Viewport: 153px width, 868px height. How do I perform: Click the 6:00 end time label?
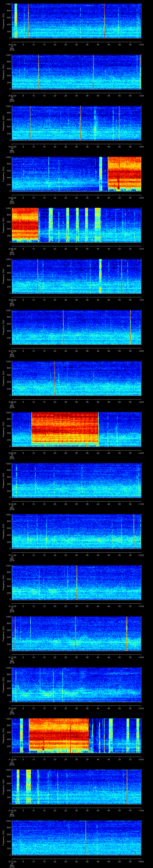pyautogui.click(x=141, y=249)
